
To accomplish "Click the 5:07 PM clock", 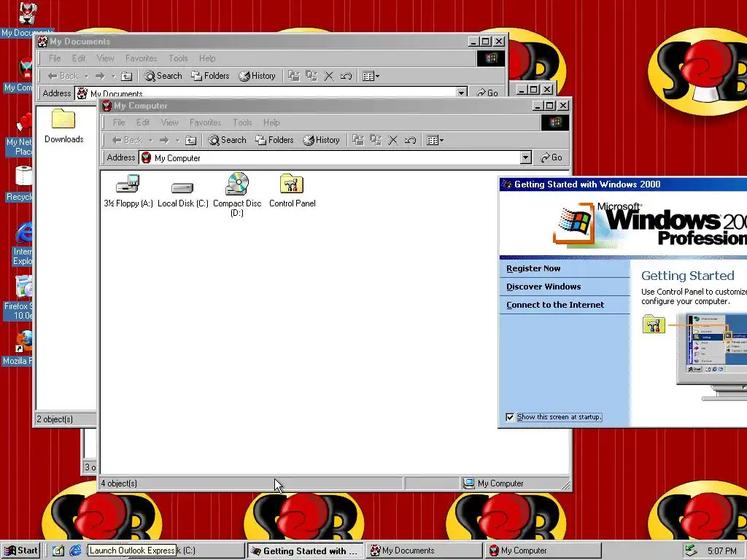I will 721,551.
